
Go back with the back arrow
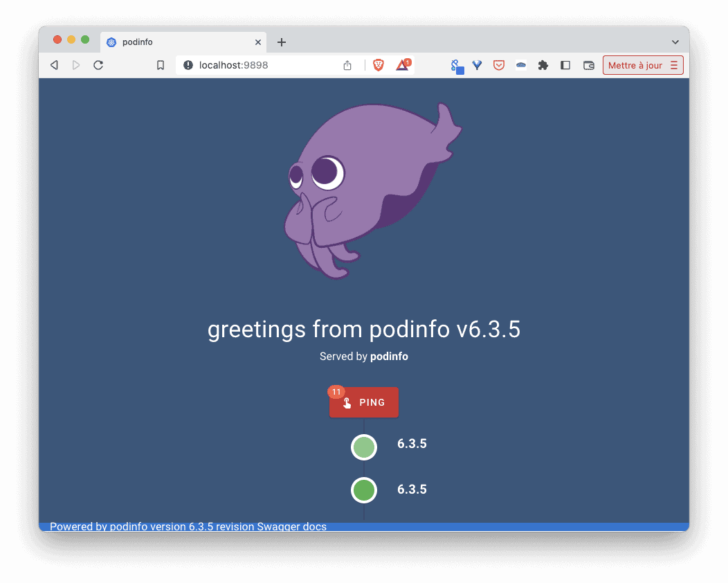tap(54, 65)
